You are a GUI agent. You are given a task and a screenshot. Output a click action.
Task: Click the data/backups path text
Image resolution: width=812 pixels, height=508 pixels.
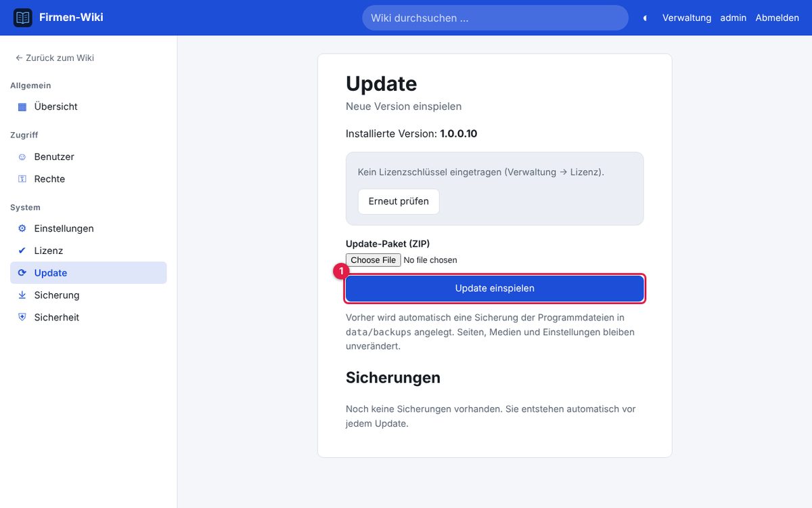click(378, 333)
